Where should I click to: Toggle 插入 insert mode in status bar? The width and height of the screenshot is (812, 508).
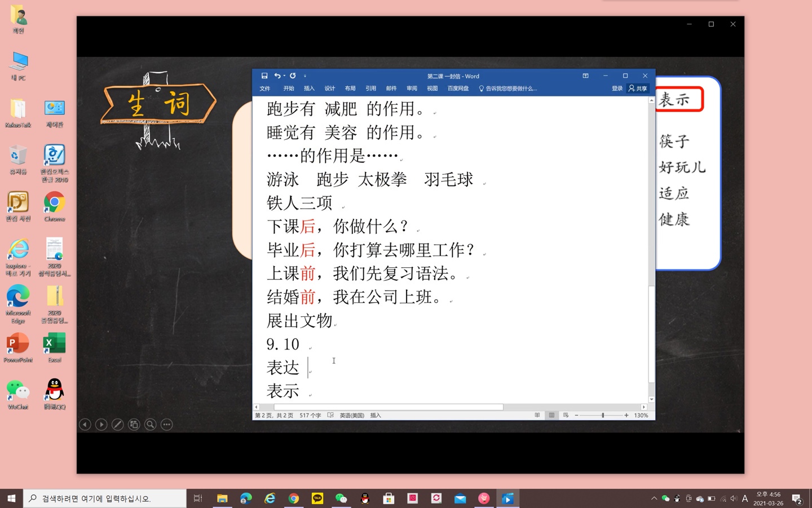coord(376,416)
